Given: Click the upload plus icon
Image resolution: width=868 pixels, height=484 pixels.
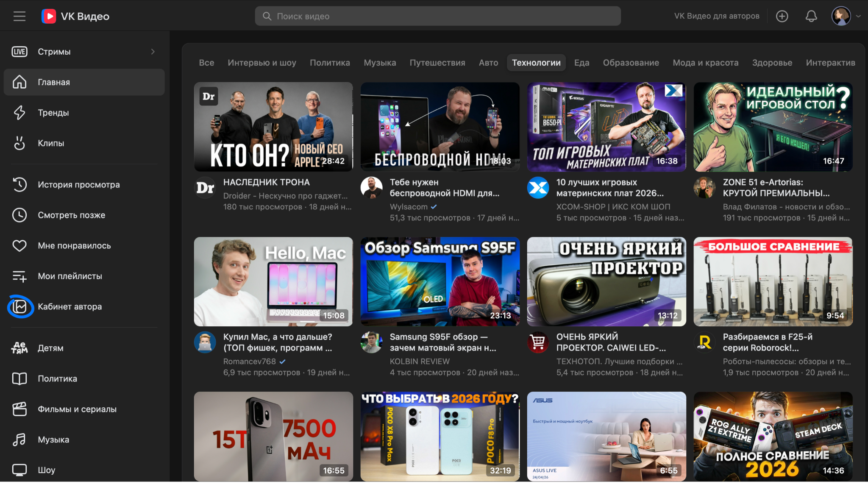Looking at the screenshot, I should [x=782, y=16].
